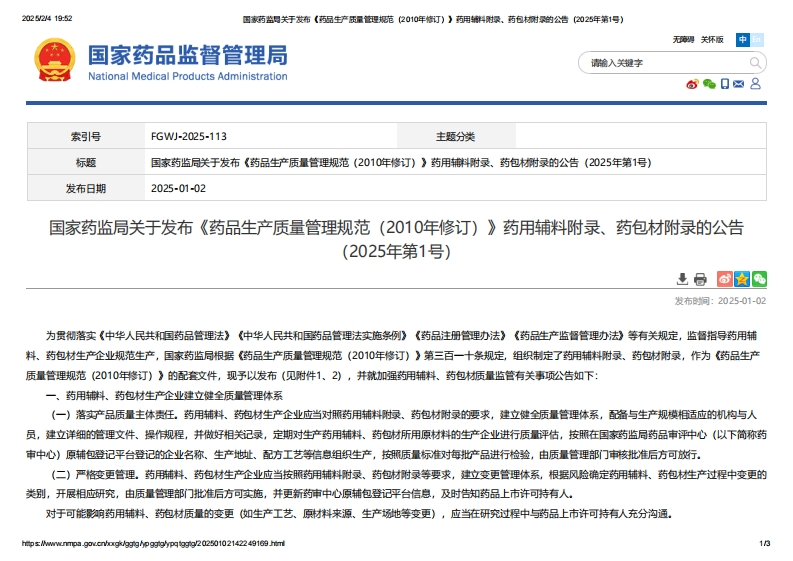Click the 国家药品监督管理局 site title
Viewport: 793px width, 561px height.
(187, 55)
